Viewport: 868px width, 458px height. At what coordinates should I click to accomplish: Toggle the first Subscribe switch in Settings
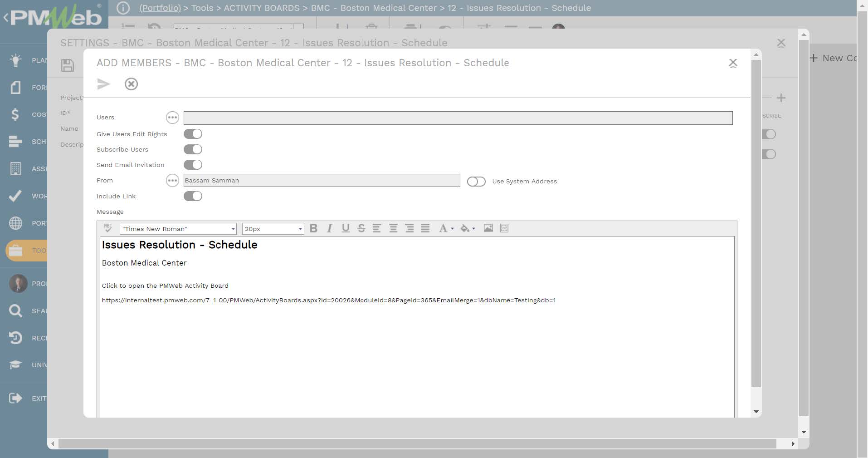click(x=769, y=134)
